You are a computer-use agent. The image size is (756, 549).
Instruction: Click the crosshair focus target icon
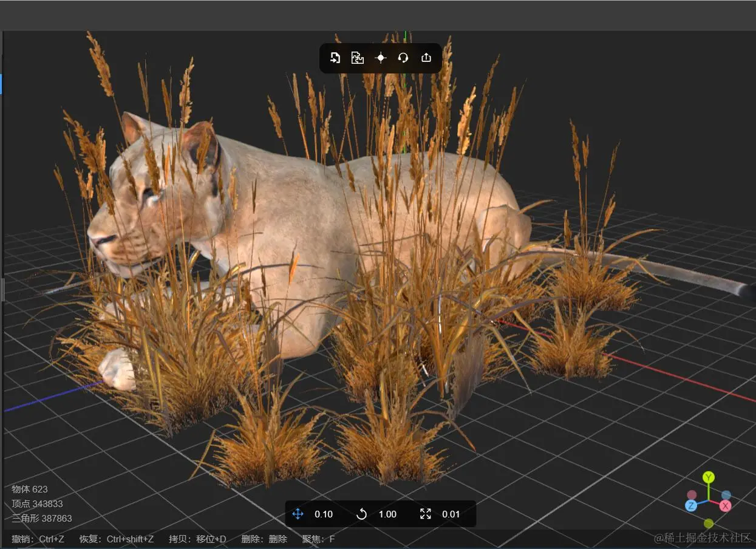[381, 58]
